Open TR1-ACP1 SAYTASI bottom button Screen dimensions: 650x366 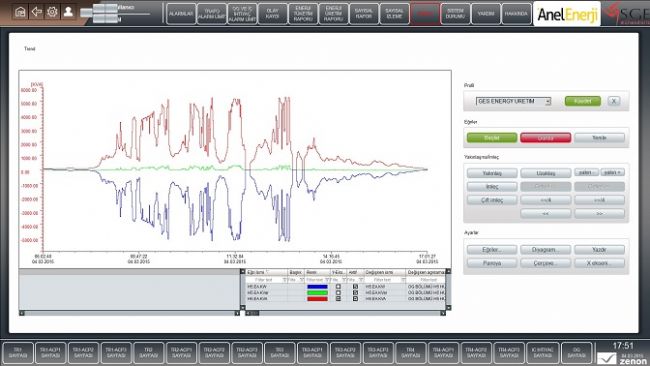pos(50,353)
